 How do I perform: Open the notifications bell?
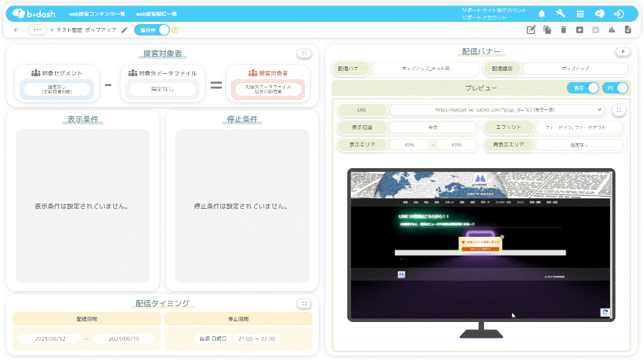coord(542,14)
